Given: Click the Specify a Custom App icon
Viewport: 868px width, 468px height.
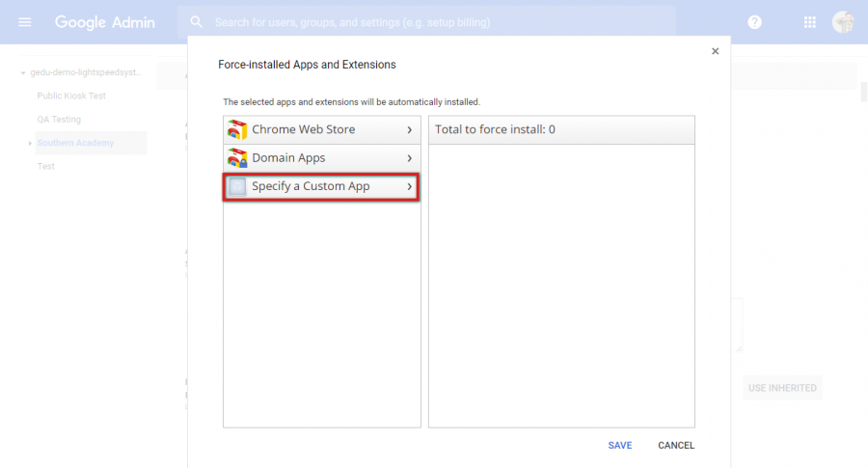Looking at the screenshot, I should pos(237,186).
